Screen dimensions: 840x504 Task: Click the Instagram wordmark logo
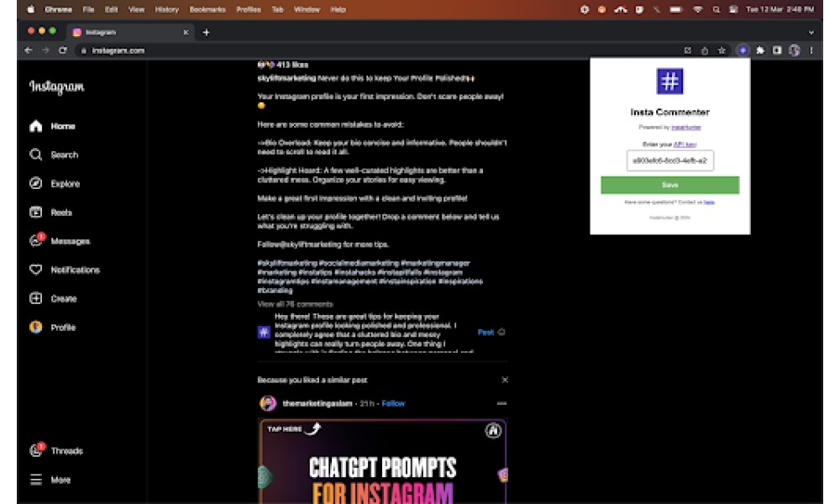pos(57,87)
